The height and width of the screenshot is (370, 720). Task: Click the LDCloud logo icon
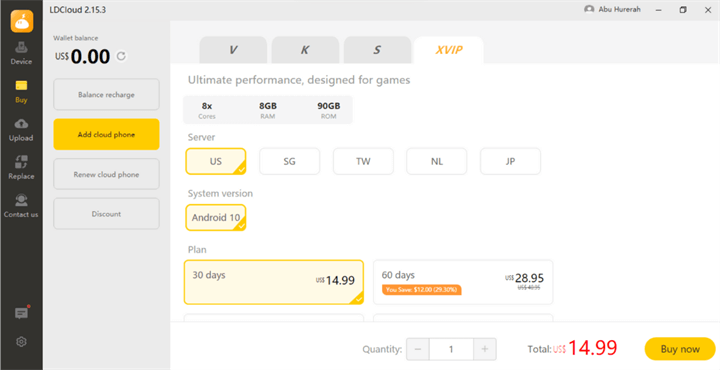tap(22, 21)
